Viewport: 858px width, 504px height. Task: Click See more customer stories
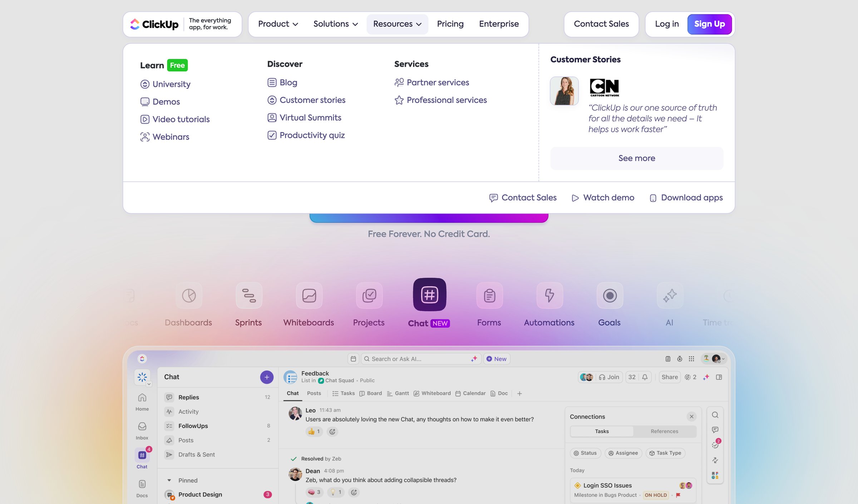[x=637, y=158]
